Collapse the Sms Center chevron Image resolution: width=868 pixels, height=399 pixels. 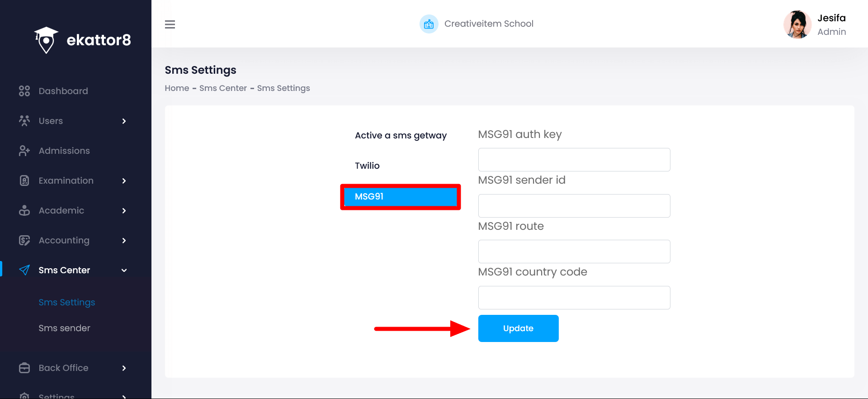[x=124, y=270]
